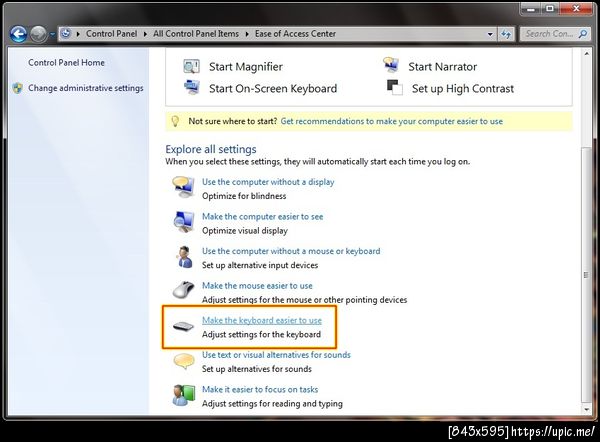Click text Adjust settings for the mouse
The image size is (600, 442).
pyautogui.click(x=305, y=300)
